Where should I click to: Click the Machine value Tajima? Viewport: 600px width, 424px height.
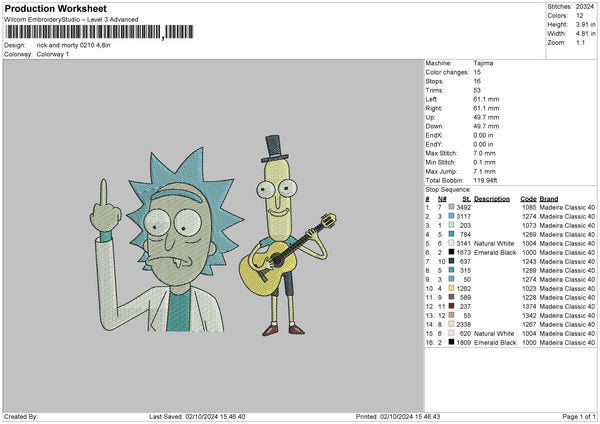(483, 63)
